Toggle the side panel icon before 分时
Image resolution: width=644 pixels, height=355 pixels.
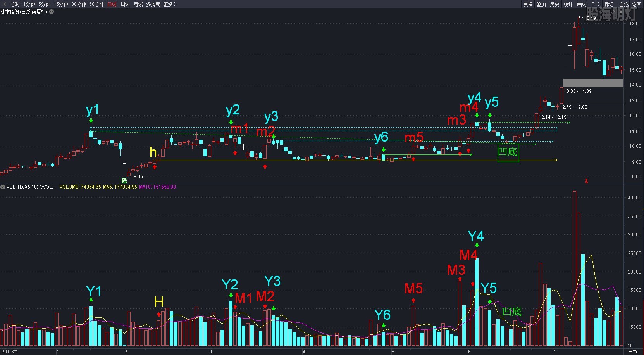(4, 4)
